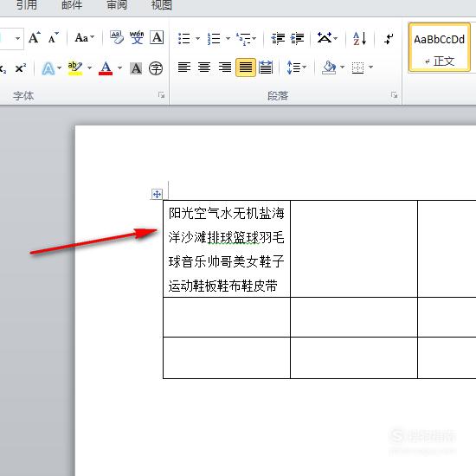
Task: Click the text line 球音乐帅哥美女鞋子
Action: point(227,261)
